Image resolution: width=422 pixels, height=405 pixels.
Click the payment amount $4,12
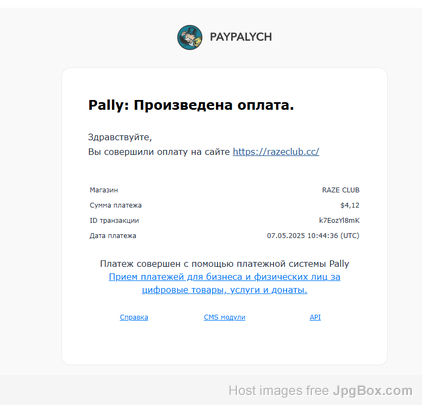tap(350, 205)
